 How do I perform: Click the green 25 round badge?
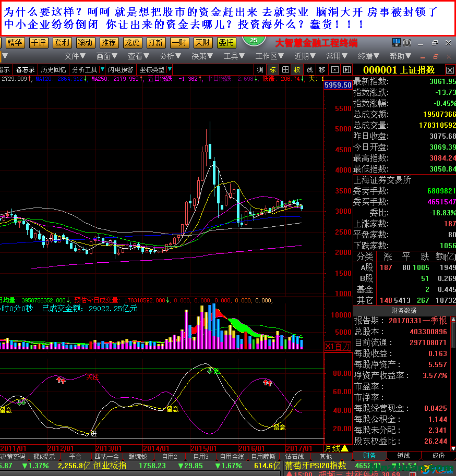[x=254, y=41]
